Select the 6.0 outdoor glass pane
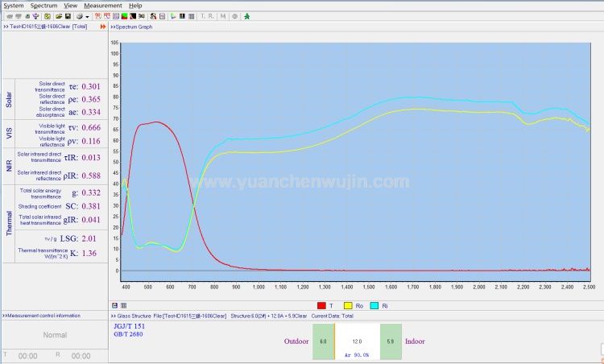 click(x=323, y=341)
